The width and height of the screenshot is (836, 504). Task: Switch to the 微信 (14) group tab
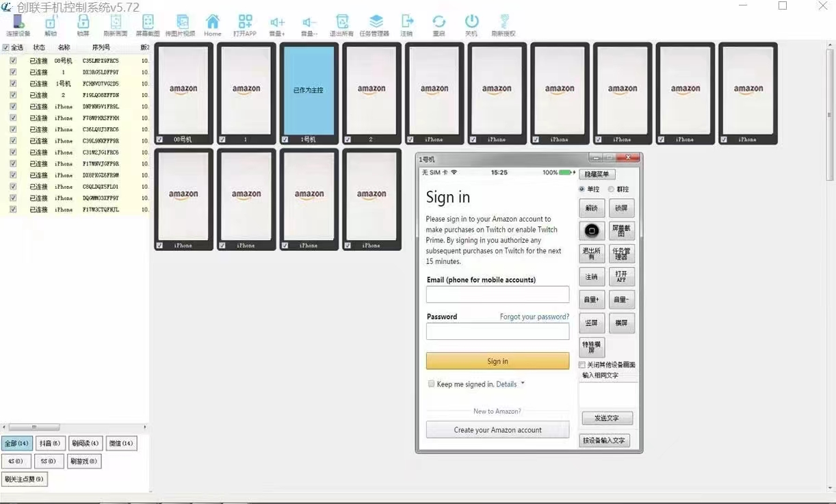121,443
